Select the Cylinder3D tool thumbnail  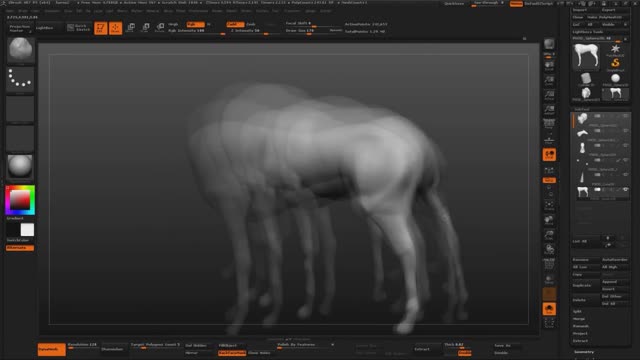click(x=586, y=79)
